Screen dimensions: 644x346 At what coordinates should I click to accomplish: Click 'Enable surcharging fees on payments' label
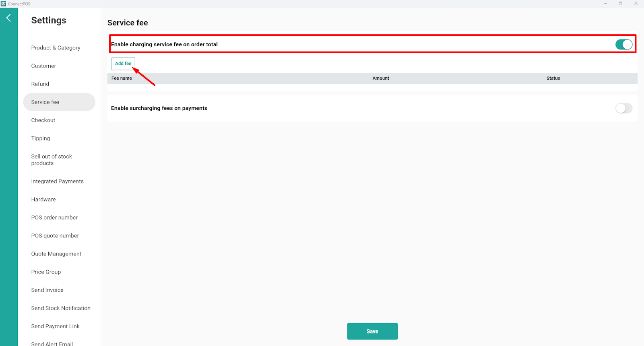coord(159,108)
